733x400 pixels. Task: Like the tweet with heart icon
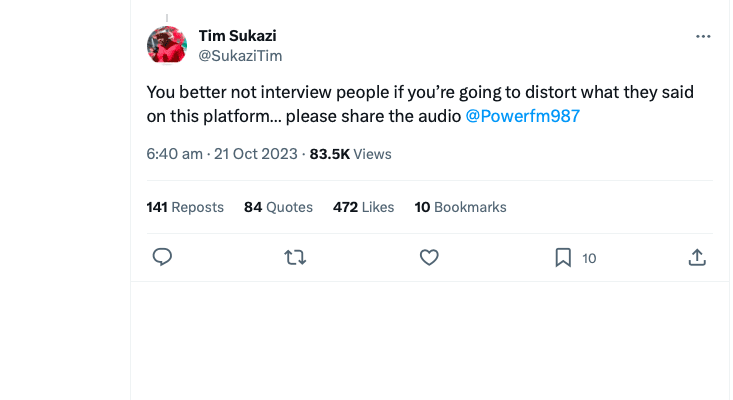pyautogui.click(x=429, y=258)
